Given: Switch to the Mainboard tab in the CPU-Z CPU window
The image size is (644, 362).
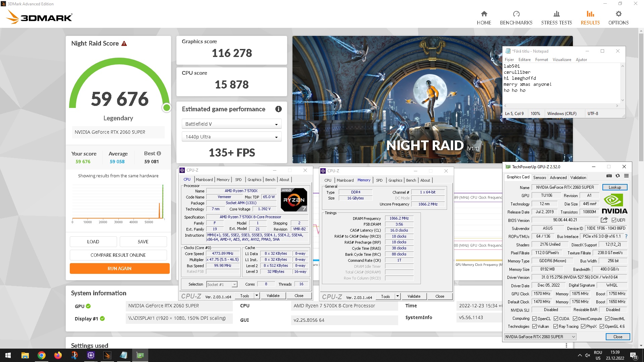Looking at the screenshot, I should (204, 180).
